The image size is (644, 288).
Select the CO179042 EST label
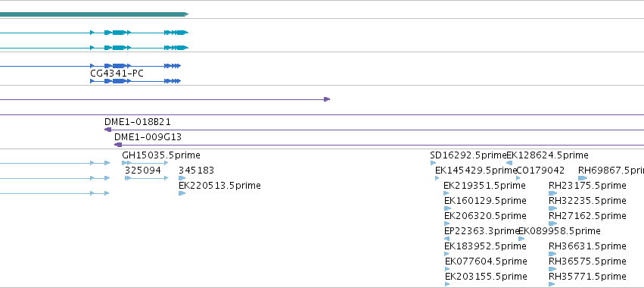click(x=540, y=171)
